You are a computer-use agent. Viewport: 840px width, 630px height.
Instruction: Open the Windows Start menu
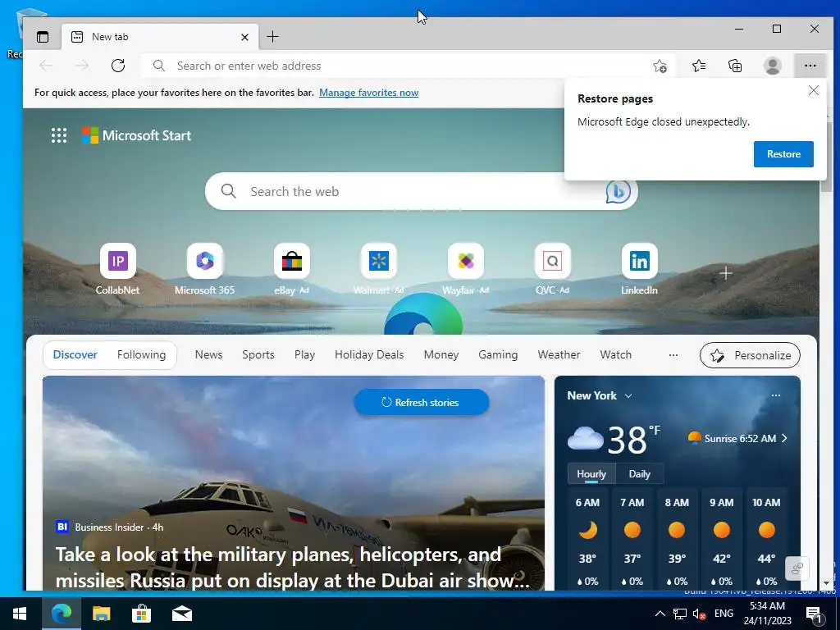click(20, 614)
